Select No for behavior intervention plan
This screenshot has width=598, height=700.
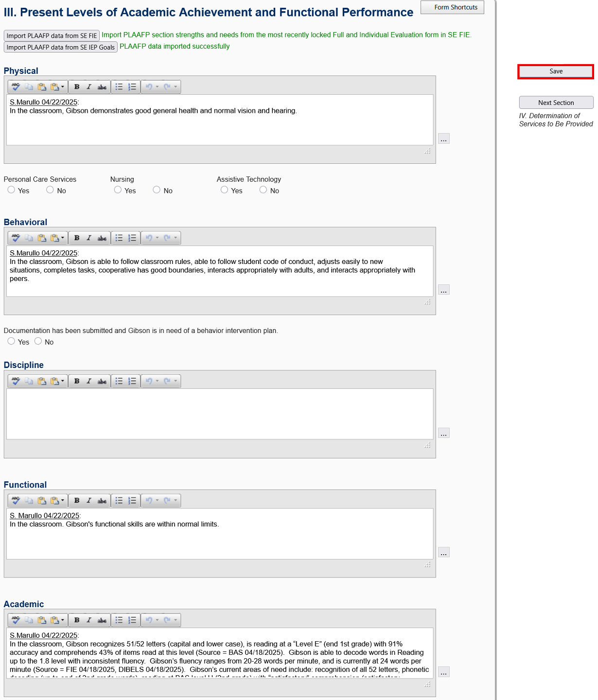click(x=38, y=341)
